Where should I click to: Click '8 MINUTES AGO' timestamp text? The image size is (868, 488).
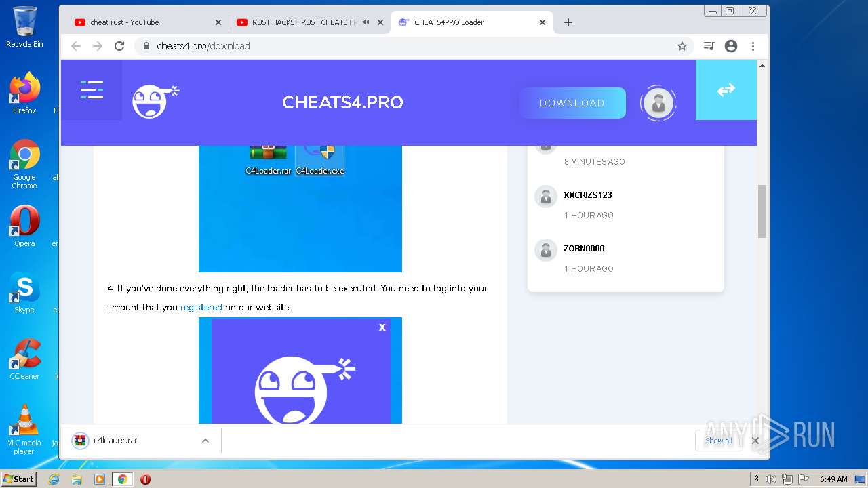[x=595, y=161]
